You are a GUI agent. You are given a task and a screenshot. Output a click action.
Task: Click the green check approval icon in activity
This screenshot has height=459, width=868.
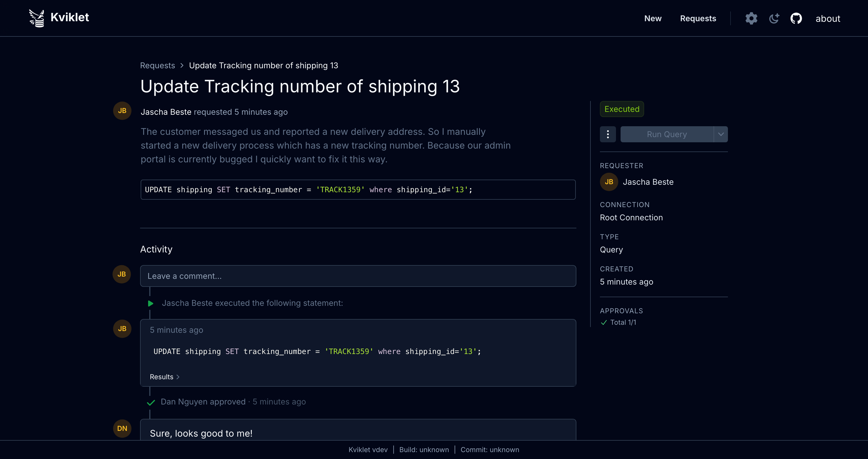151,402
